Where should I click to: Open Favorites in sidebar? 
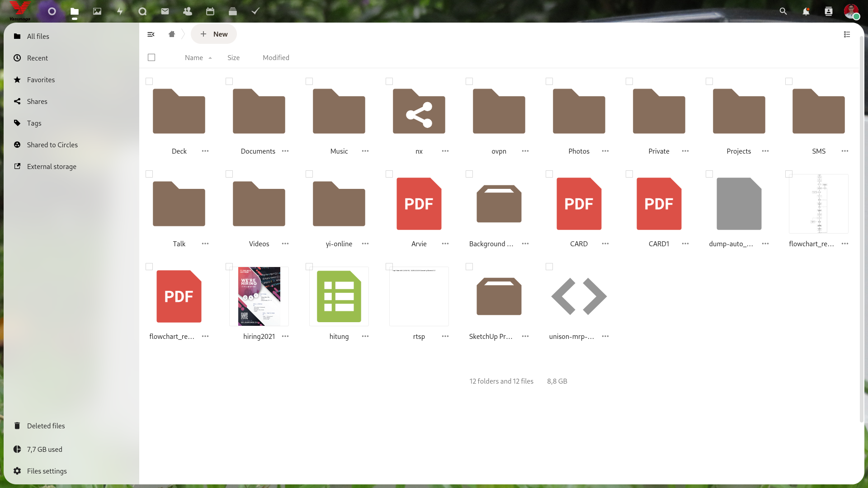[41, 80]
